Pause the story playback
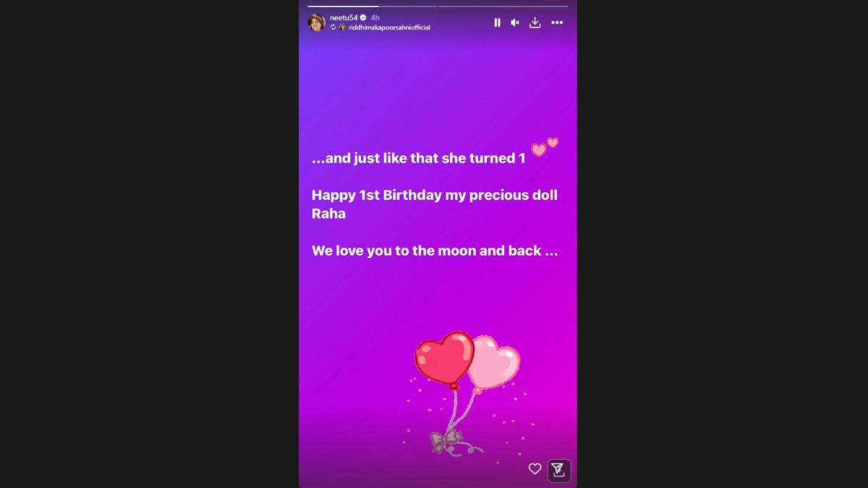 [497, 22]
